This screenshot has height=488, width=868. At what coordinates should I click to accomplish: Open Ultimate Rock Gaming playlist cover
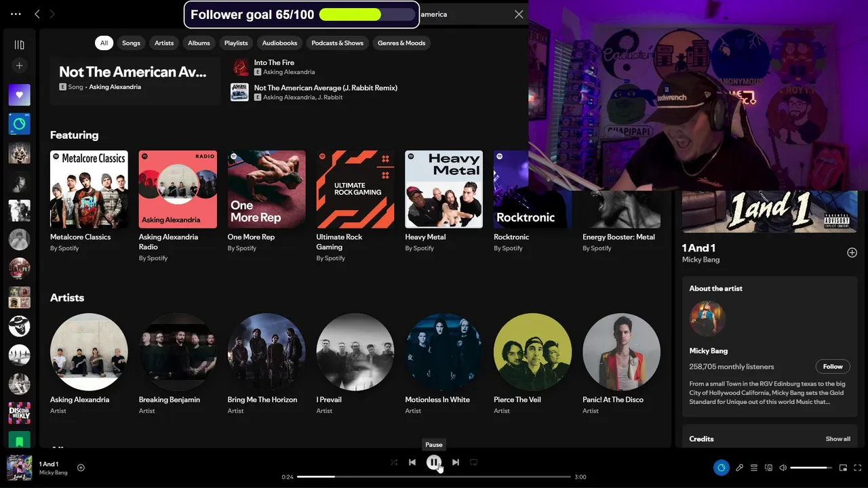pos(355,189)
